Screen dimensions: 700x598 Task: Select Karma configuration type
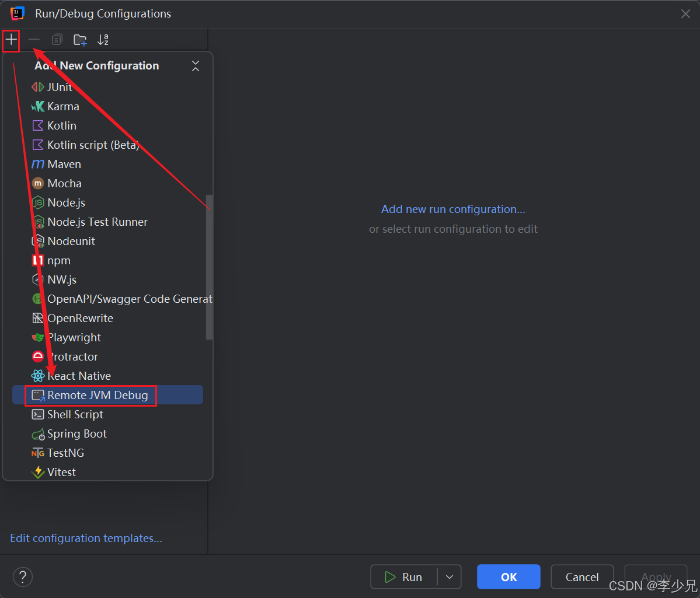107,106
